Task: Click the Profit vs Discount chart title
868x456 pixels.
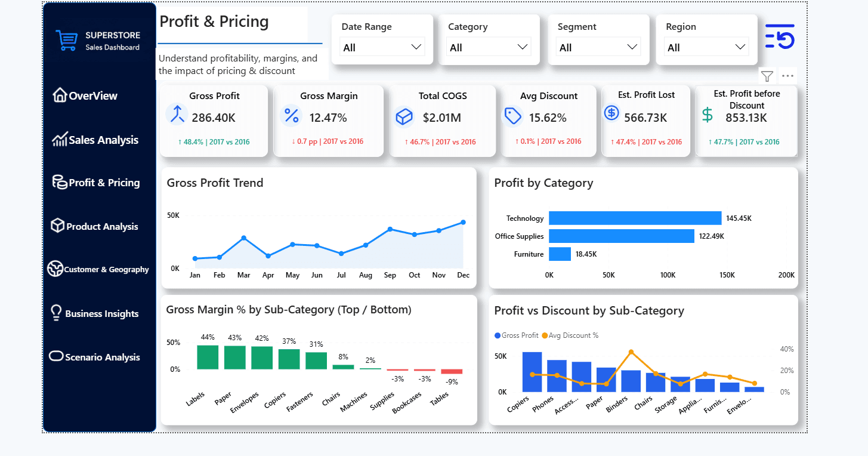Action: pyautogui.click(x=589, y=310)
